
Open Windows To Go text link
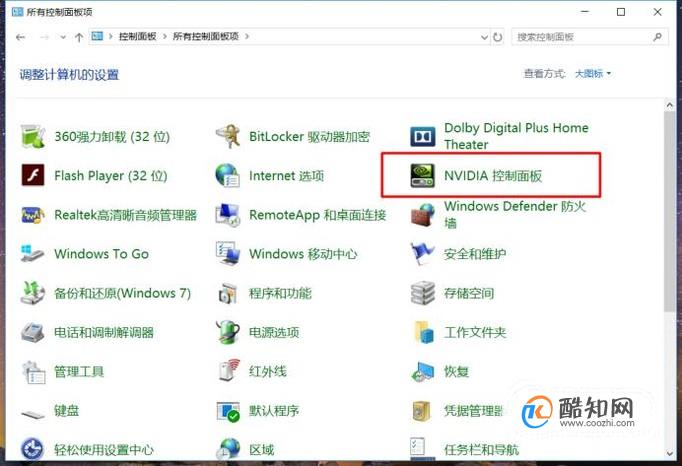point(101,254)
